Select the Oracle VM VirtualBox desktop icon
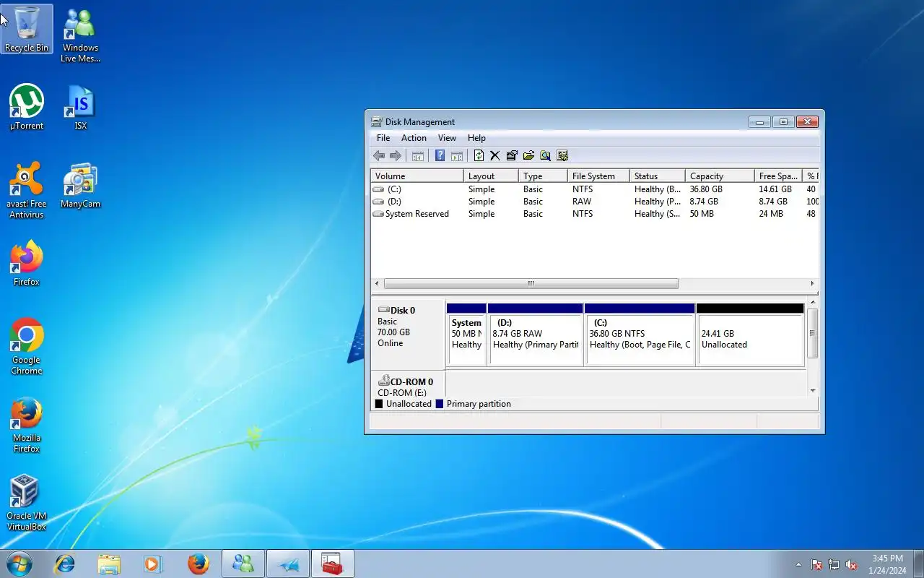924x578 pixels. click(x=27, y=502)
